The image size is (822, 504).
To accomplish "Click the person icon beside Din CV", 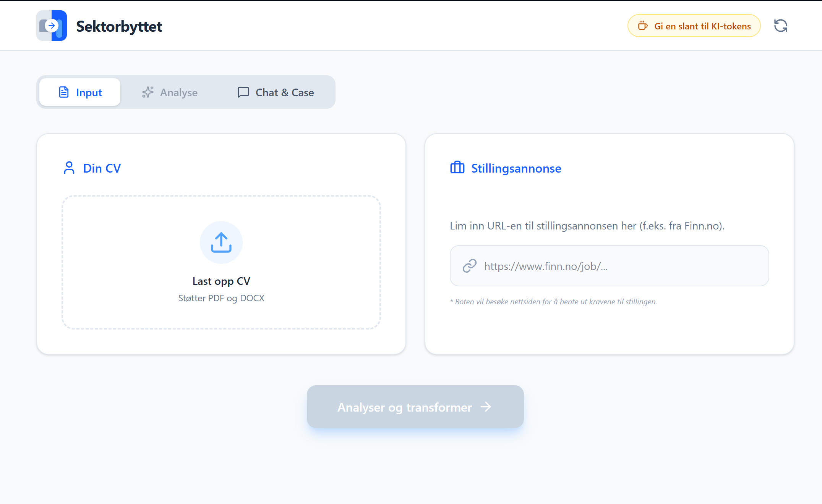I will (x=69, y=168).
